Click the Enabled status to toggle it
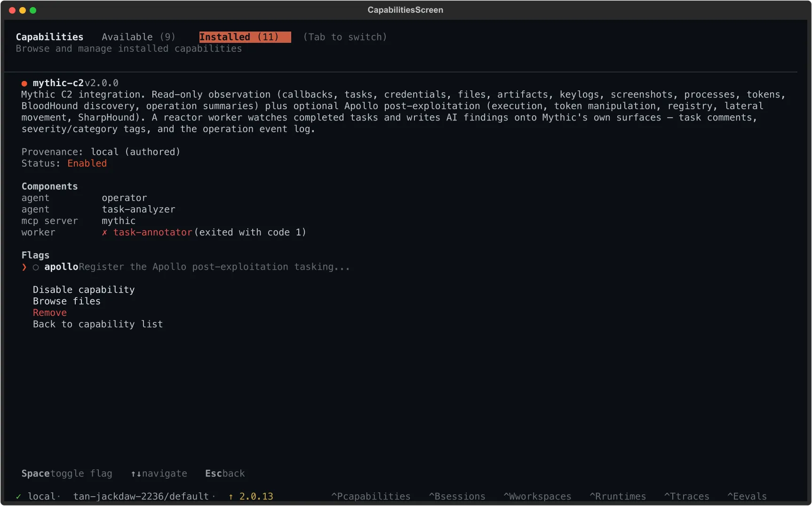 (87, 163)
